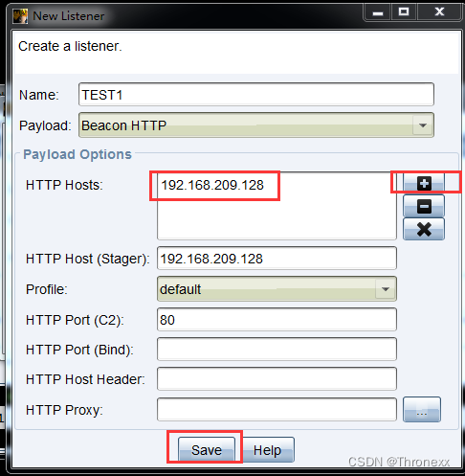Add a new HTTP host with plus button
Image resolution: width=465 pixels, height=476 pixels.
pos(424,183)
